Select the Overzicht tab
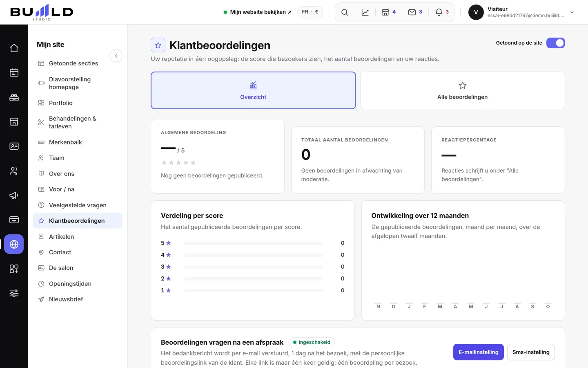The height and width of the screenshot is (368, 588). click(x=253, y=90)
